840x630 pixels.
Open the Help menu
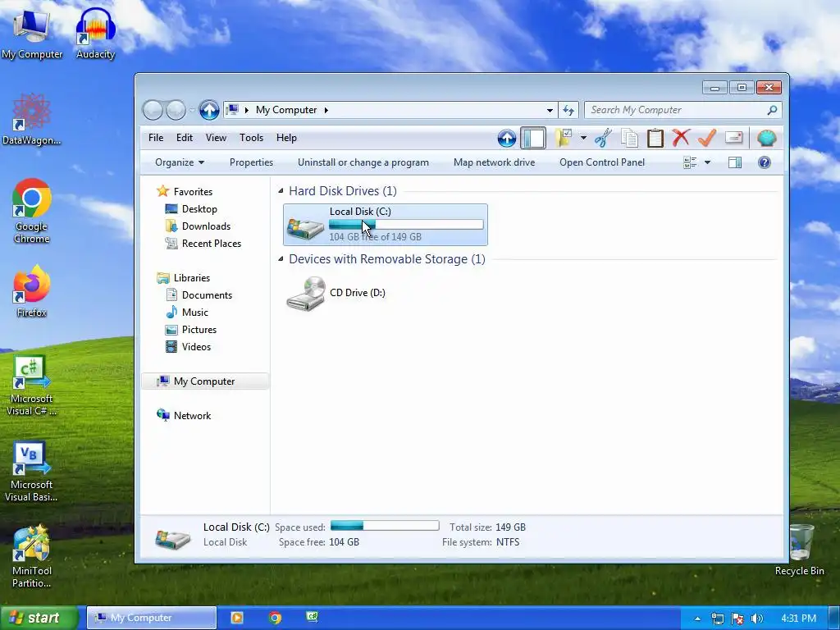click(x=286, y=138)
